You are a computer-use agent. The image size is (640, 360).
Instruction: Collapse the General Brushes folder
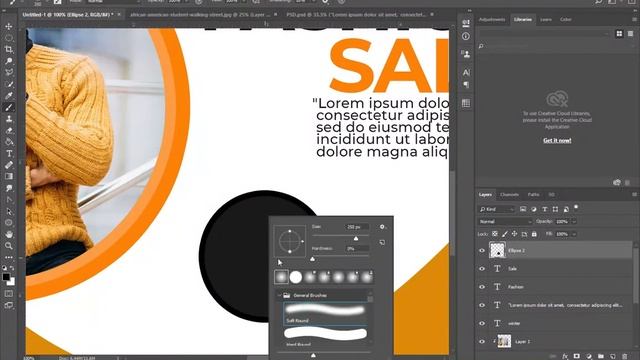click(279, 295)
